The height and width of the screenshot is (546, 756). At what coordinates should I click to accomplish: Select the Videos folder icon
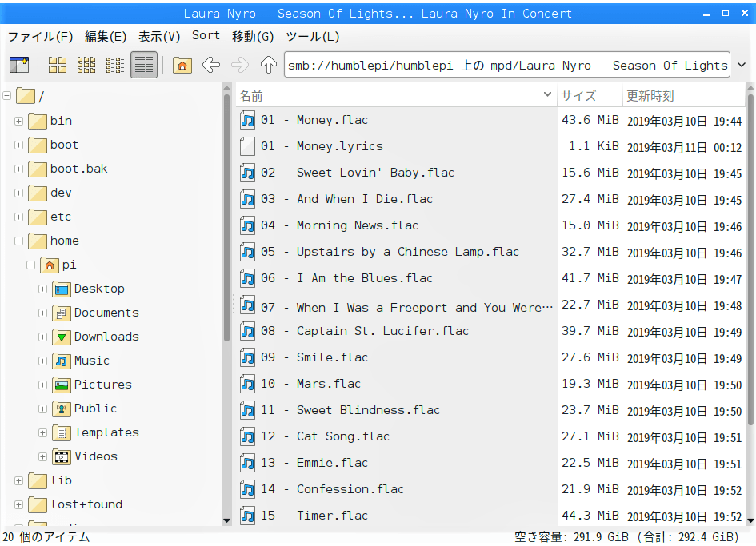(x=62, y=456)
